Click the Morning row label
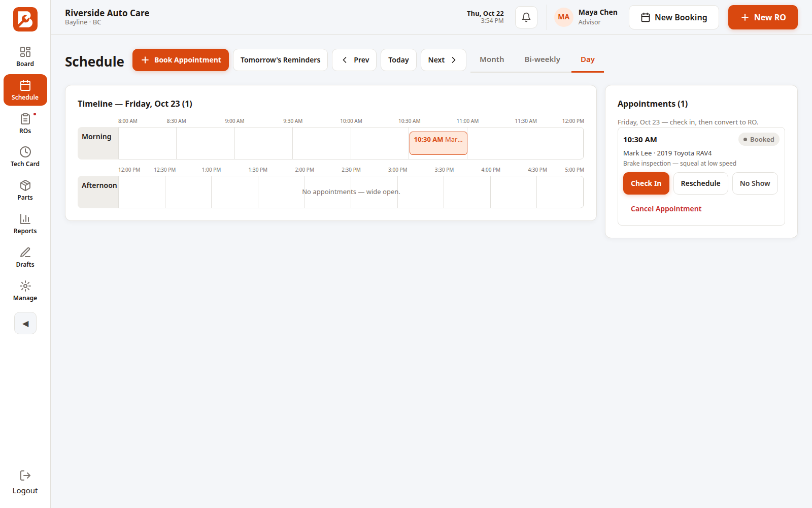812x508 pixels. pyautogui.click(x=98, y=143)
